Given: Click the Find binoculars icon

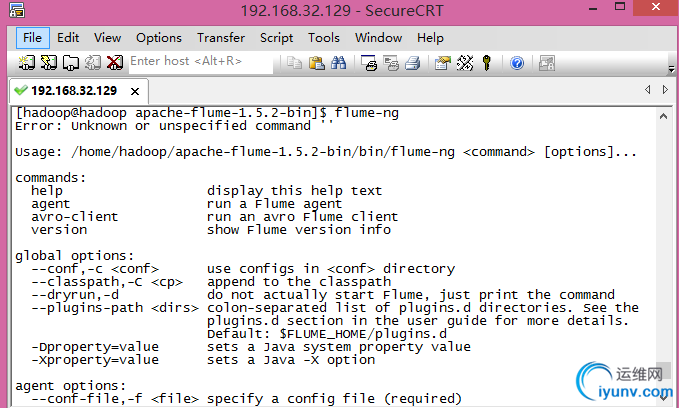Looking at the screenshot, I should click(339, 63).
